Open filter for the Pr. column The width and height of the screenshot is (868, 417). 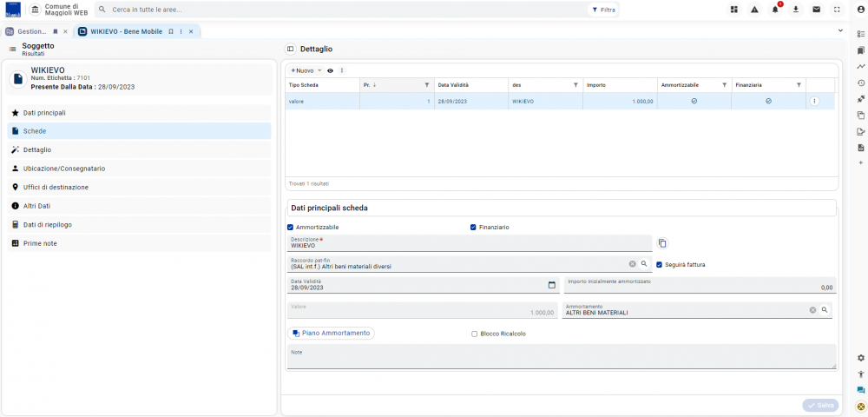tap(426, 85)
